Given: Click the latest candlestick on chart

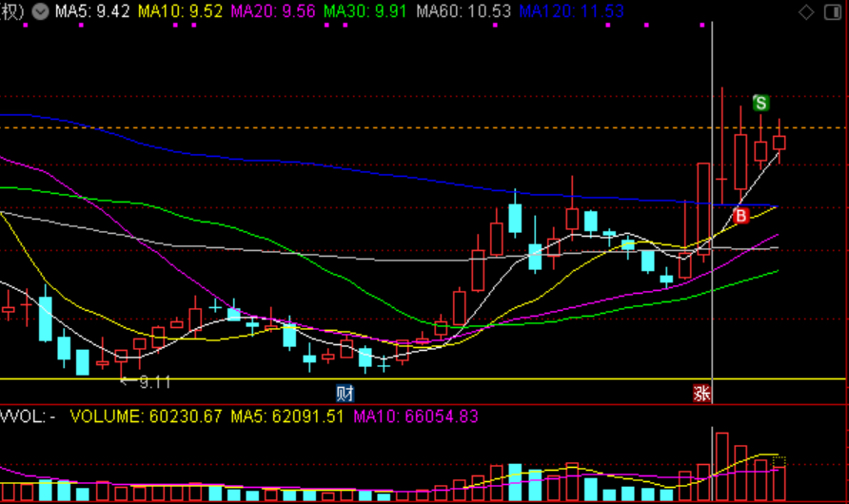Looking at the screenshot, I should 779,143.
